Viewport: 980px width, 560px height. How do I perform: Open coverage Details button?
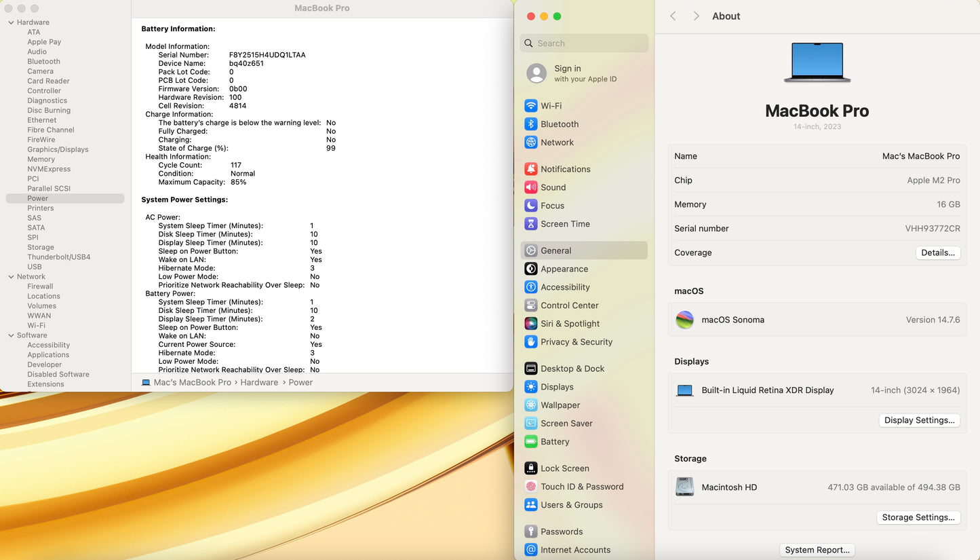[x=938, y=253]
